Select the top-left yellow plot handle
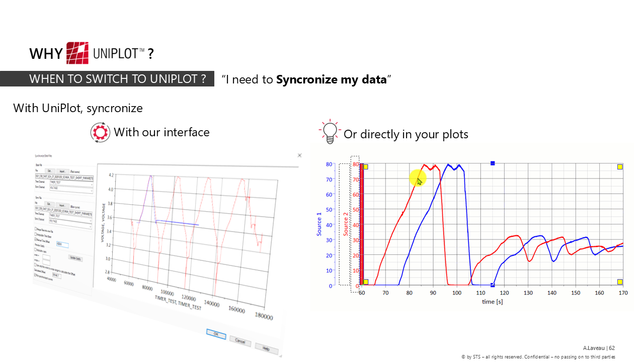The height and width of the screenshot is (362, 644). tap(366, 167)
